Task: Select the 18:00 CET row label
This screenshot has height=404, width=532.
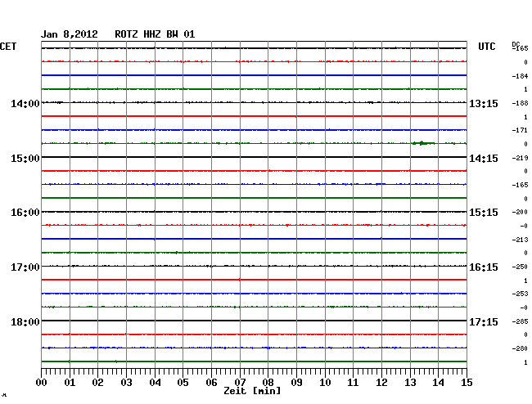Action: pyautogui.click(x=25, y=321)
